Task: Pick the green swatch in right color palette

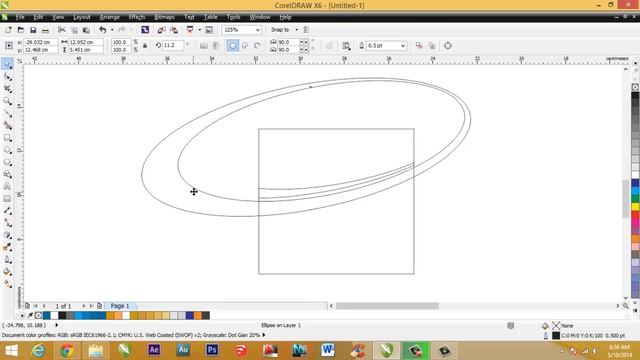Action: 635,199
